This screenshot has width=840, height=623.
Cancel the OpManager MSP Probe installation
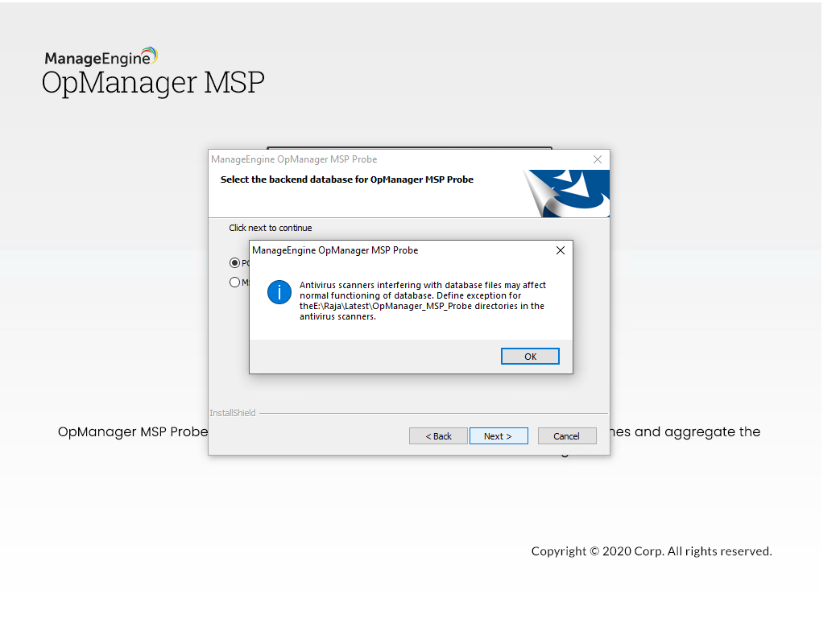(x=567, y=435)
